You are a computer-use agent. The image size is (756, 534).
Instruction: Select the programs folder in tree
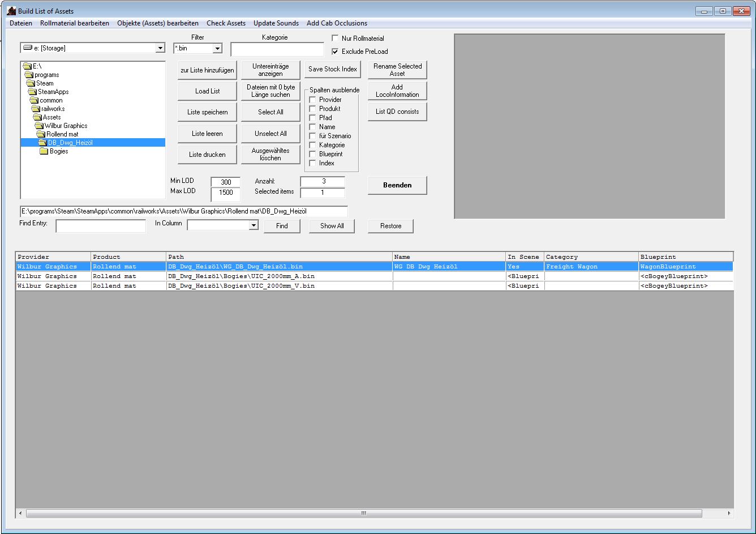coord(46,75)
